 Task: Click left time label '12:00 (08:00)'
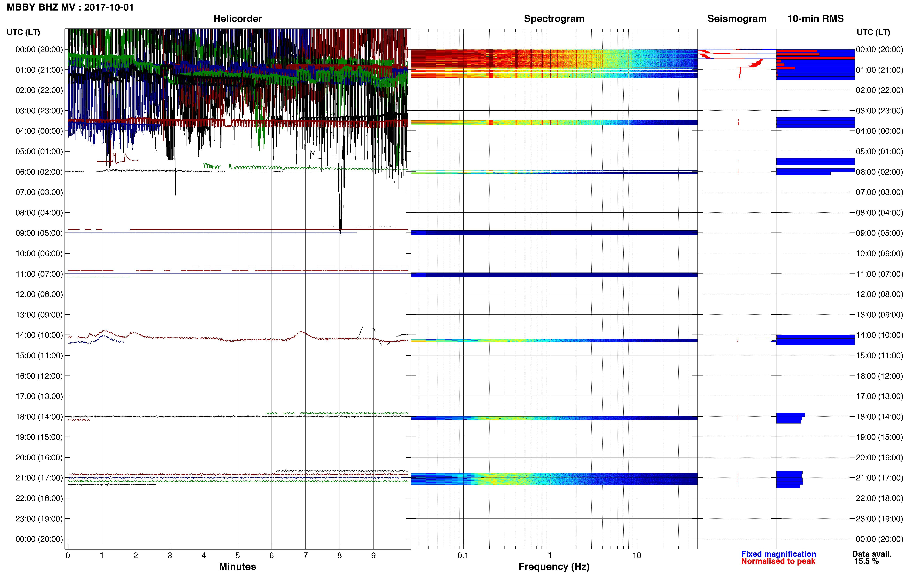tap(39, 294)
